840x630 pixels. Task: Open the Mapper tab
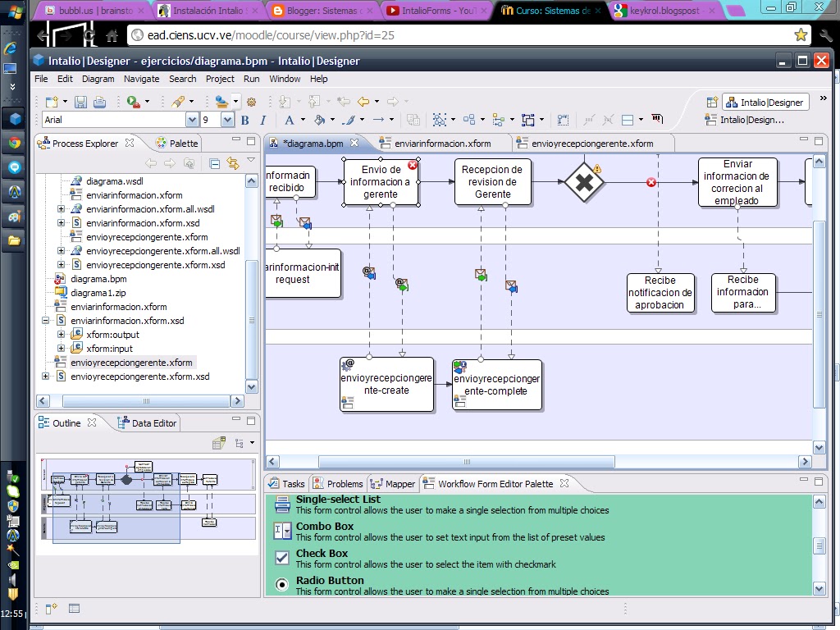coord(393,484)
